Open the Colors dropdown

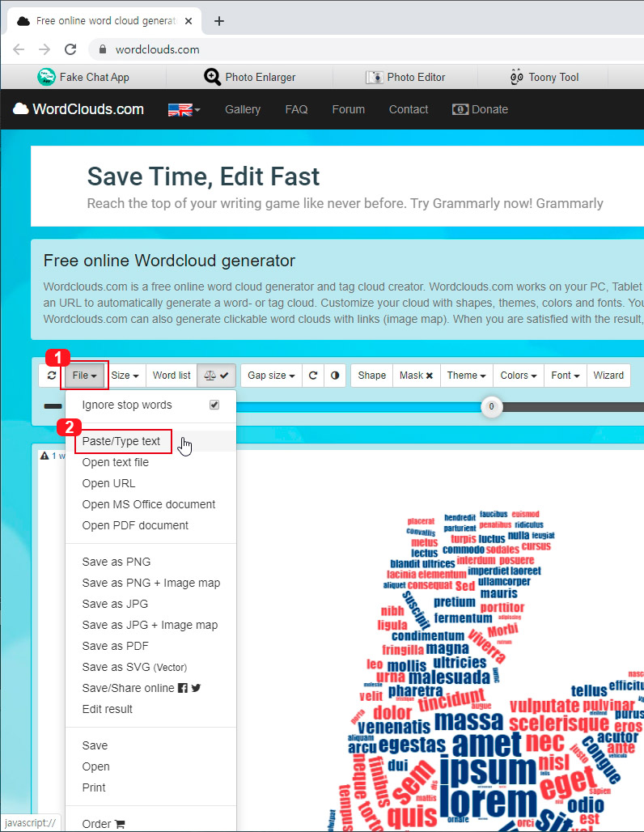[519, 376]
